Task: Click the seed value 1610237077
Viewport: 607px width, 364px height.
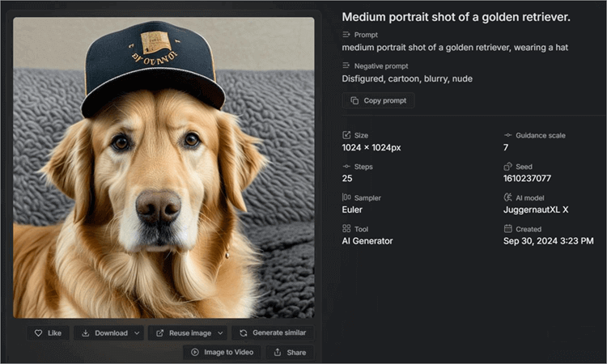Action: click(527, 178)
